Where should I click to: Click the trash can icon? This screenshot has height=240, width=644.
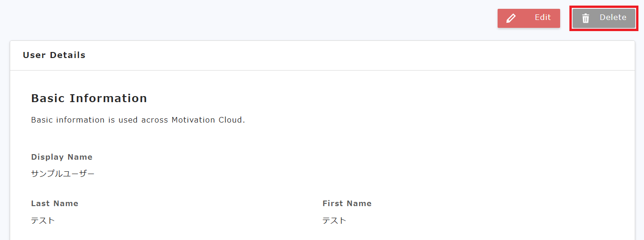[586, 19]
